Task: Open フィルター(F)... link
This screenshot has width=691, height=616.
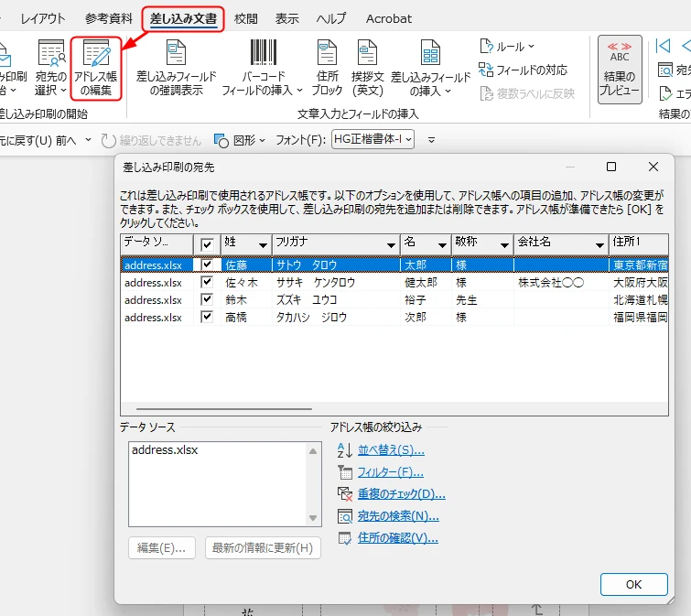Action: pos(391,472)
